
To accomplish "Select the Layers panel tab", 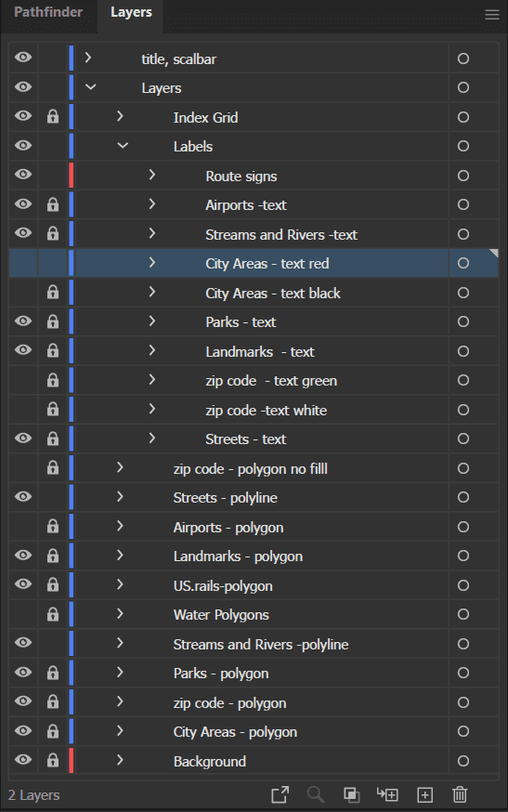I will pos(131,12).
